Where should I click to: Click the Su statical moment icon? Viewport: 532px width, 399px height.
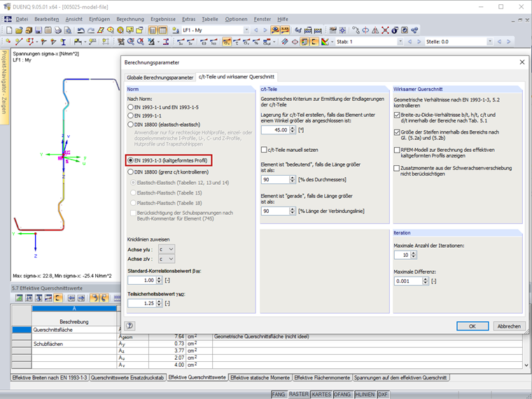[181, 41]
